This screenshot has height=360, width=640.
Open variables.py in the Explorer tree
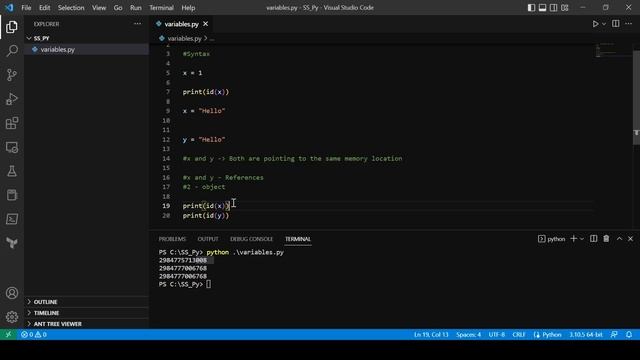coord(86,49)
